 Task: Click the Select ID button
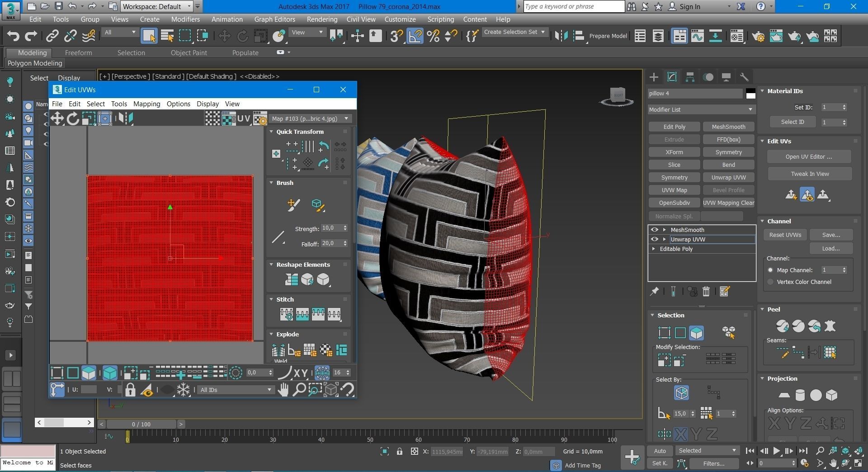(x=792, y=122)
